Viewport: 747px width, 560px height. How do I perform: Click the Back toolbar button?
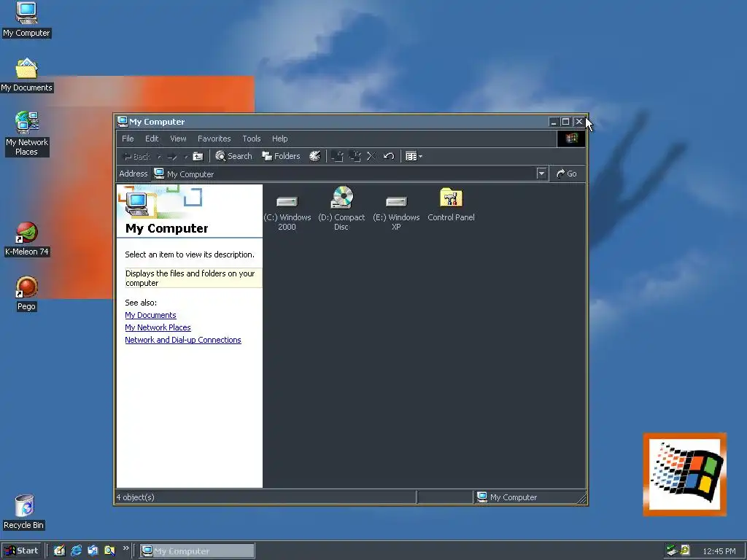[136, 156]
